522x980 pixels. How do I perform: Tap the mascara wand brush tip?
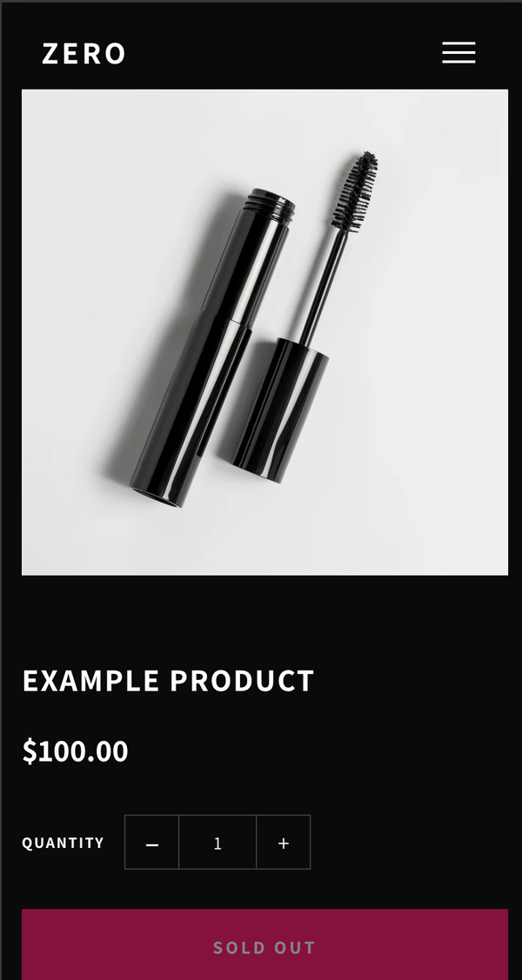pos(356,190)
